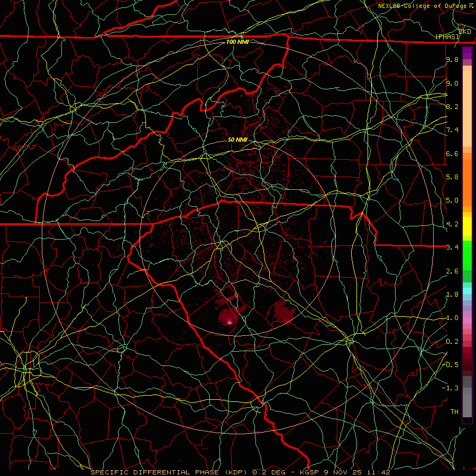Click the yellow segment of the color bar
This screenshot has width=476, height=476.
tap(467, 226)
